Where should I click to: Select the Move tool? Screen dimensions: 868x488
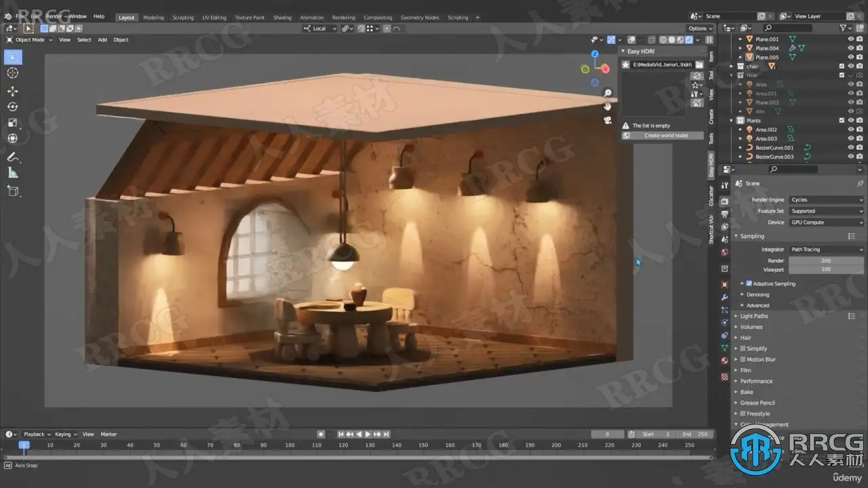[x=12, y=91]
